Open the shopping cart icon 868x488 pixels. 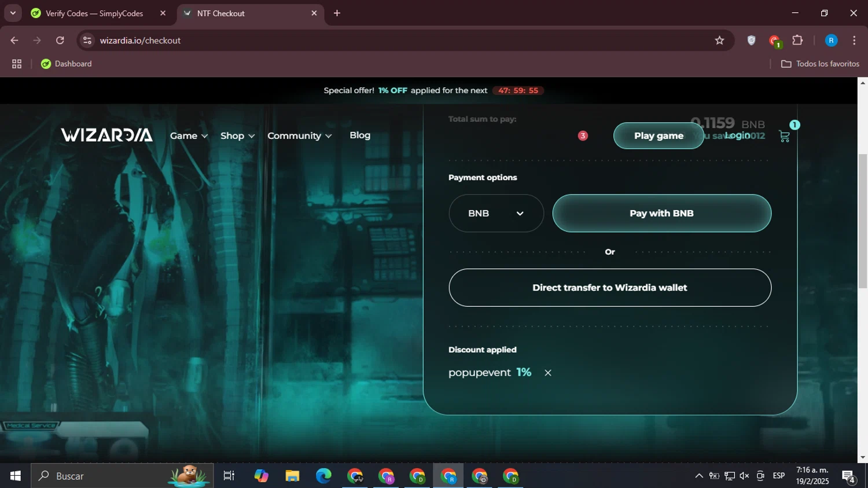pyautogui.click(x=784, y=136)
